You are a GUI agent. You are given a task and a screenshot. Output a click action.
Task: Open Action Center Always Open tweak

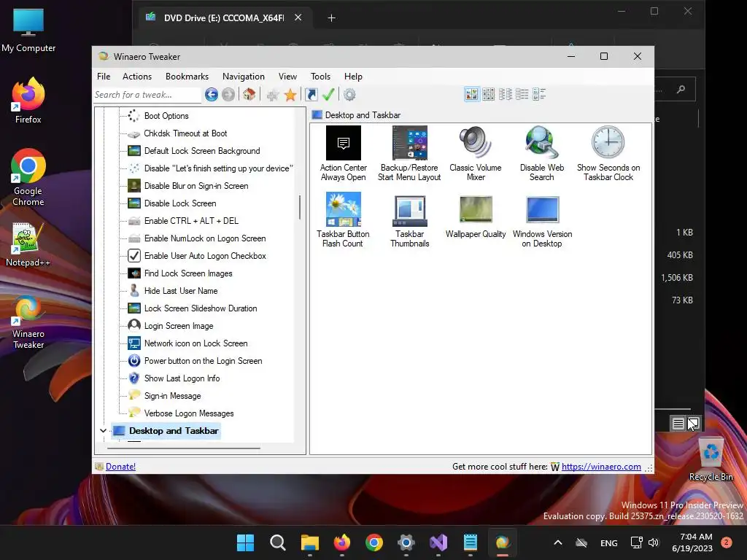(343, 154)
